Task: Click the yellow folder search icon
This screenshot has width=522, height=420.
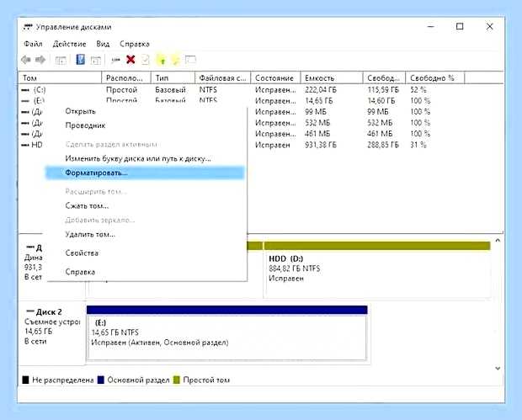Action: (175, 61)
